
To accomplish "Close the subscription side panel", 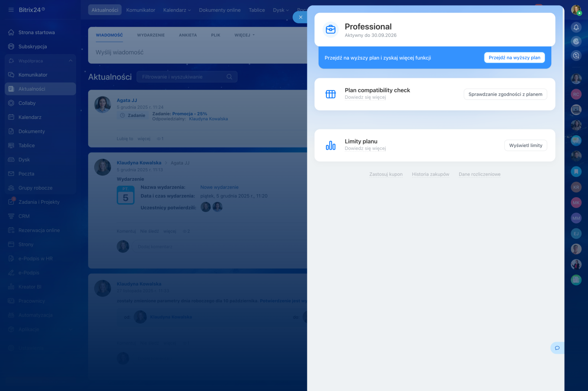I will 300,17.
